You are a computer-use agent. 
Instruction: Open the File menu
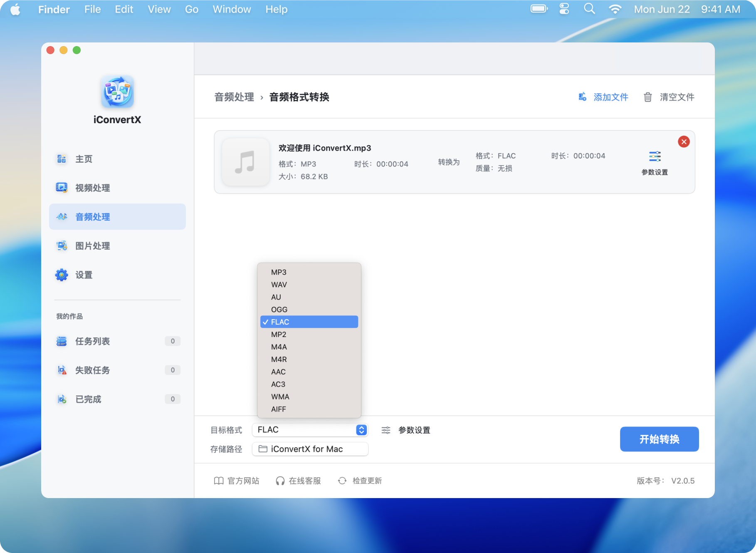92,9
